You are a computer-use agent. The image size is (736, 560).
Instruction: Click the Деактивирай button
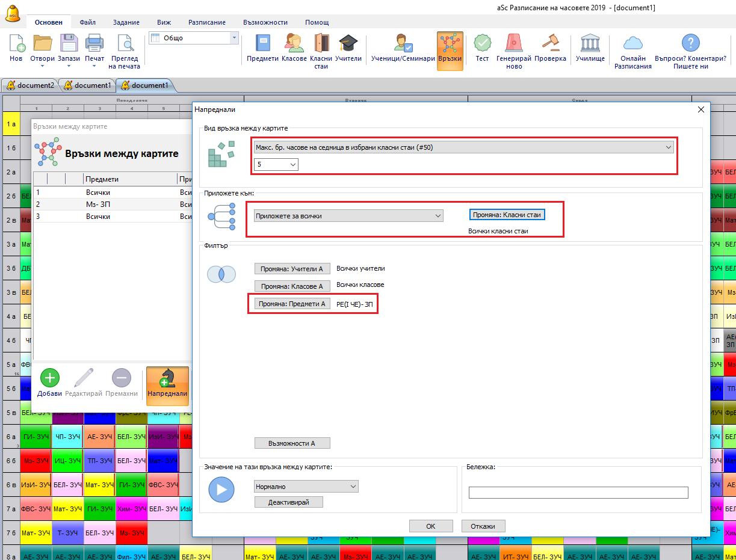point(288,502)
